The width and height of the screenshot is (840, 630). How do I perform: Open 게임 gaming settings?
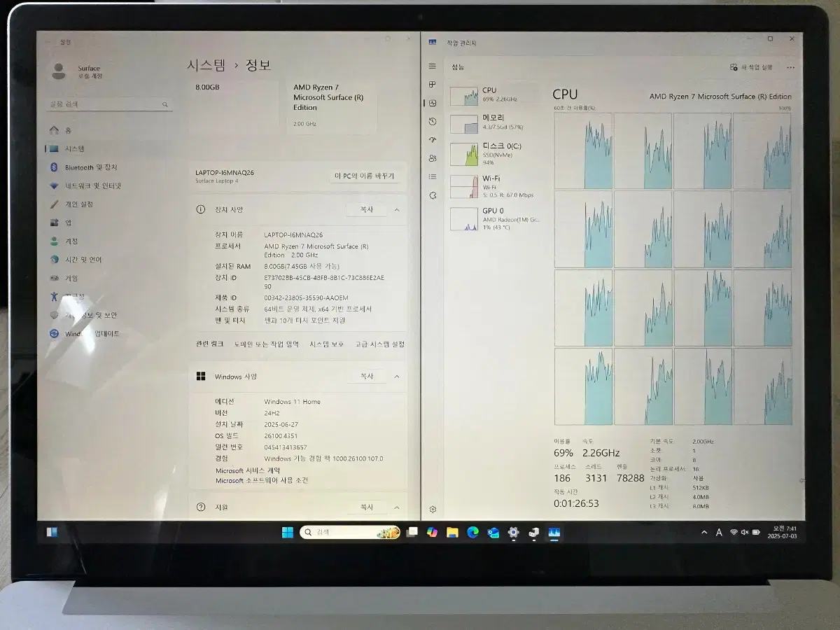pos(110,278)
